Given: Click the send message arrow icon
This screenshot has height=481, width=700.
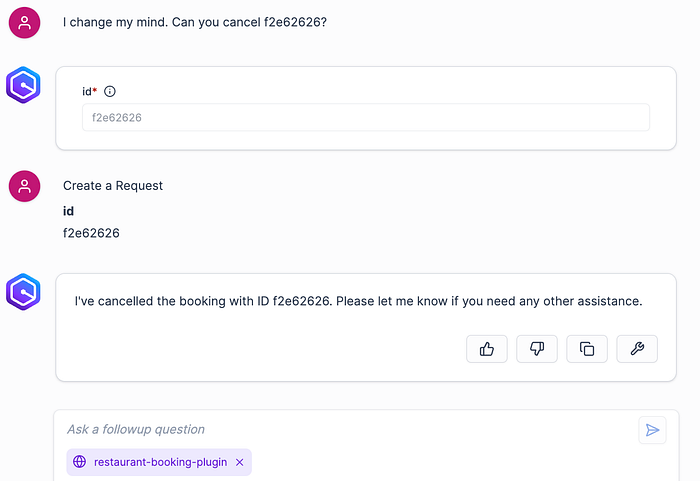Looking at the screenshot, I should point(652,430).
